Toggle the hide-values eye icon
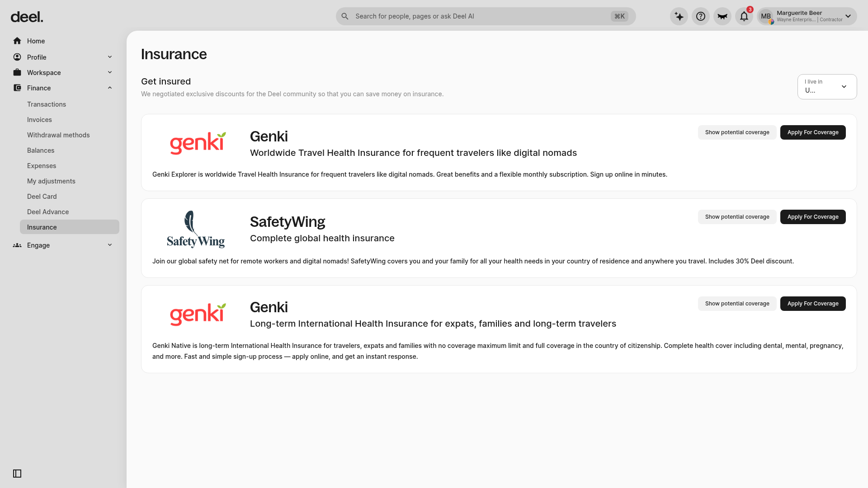Screen dimensions: 868x488 (x=722, y=16)
